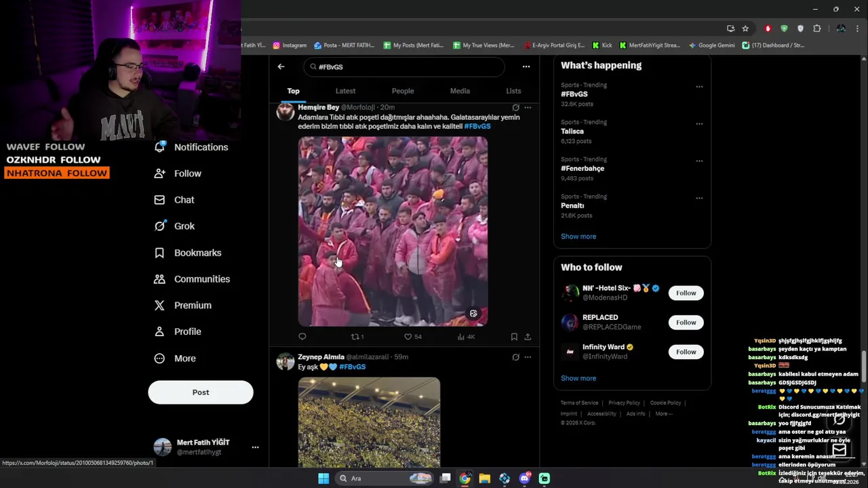Open search options three-dot menu
This screenshot has height=488, width=868.
point(526,66)
